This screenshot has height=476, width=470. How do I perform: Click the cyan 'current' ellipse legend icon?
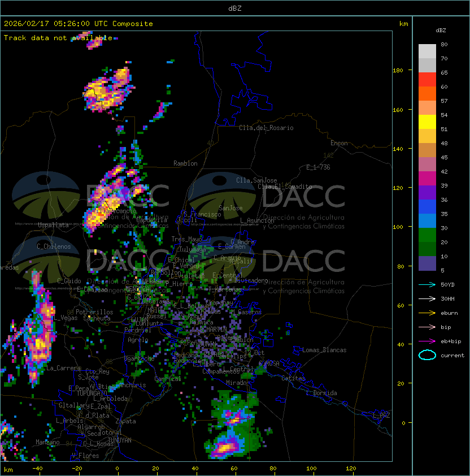click(427, 355)
